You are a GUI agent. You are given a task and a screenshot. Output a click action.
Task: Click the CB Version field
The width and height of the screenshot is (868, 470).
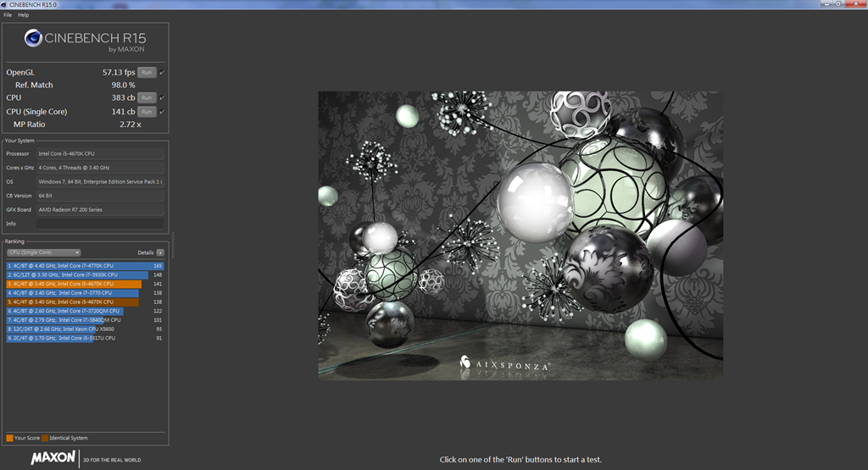click(100, 196)
